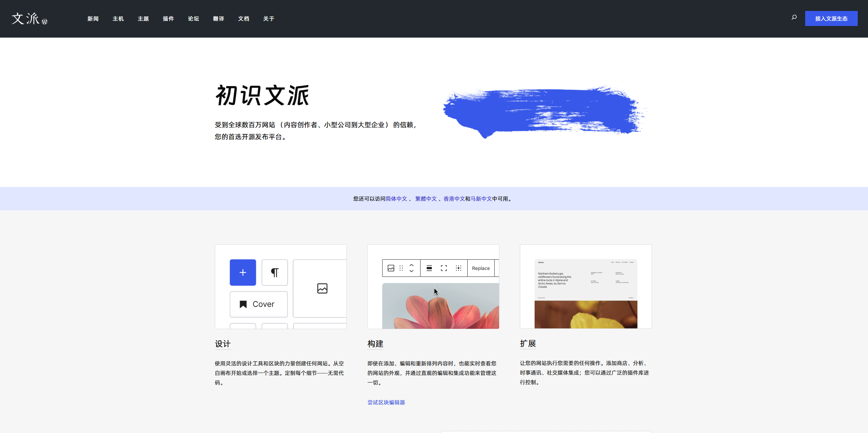The width and height of the screenshot is (868, 433).
Task: Click the Cover block button
Action: click(x=259, y=304)
